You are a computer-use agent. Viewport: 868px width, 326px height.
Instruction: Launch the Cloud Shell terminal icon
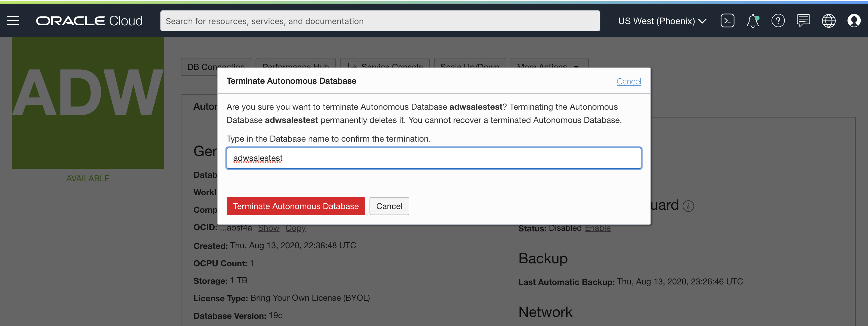pyautogui.click(x=727, y=21)
